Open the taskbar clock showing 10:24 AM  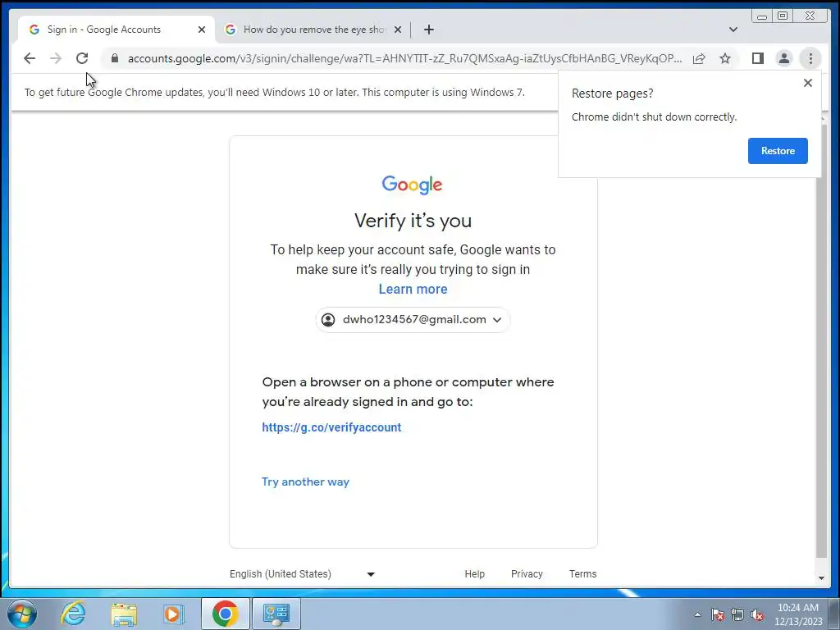point(798,614)
